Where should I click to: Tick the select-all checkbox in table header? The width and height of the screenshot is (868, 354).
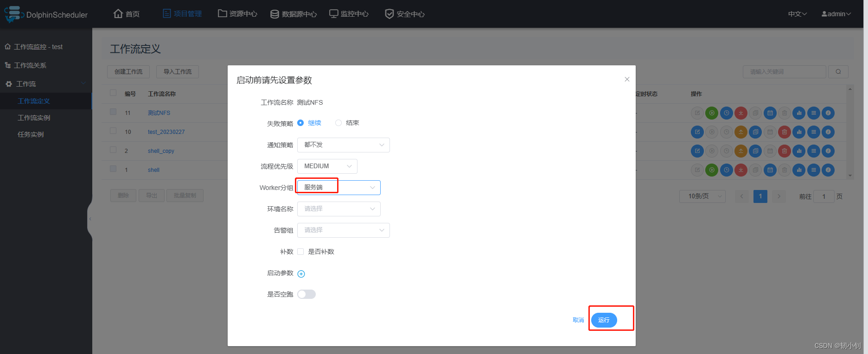(113, 93)
